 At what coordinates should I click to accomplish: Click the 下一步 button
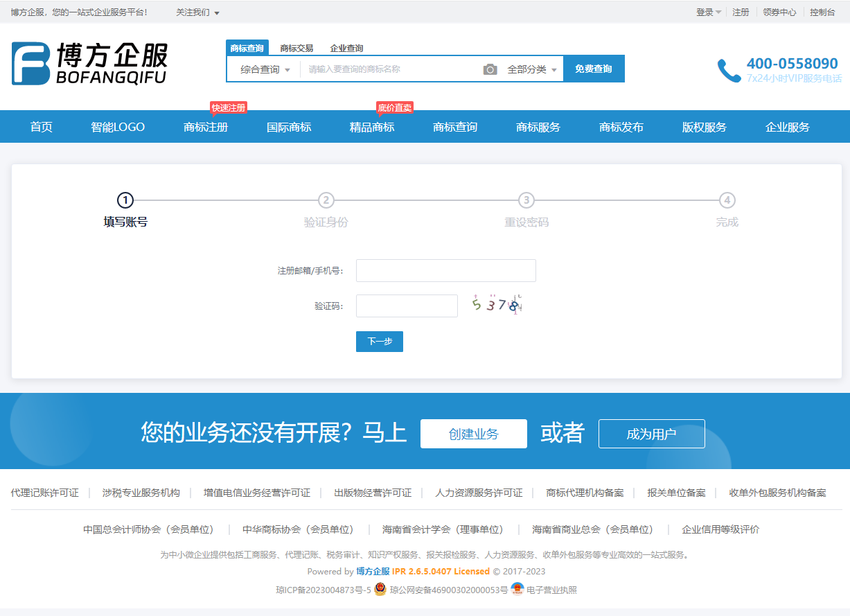(x=380, y=342)
